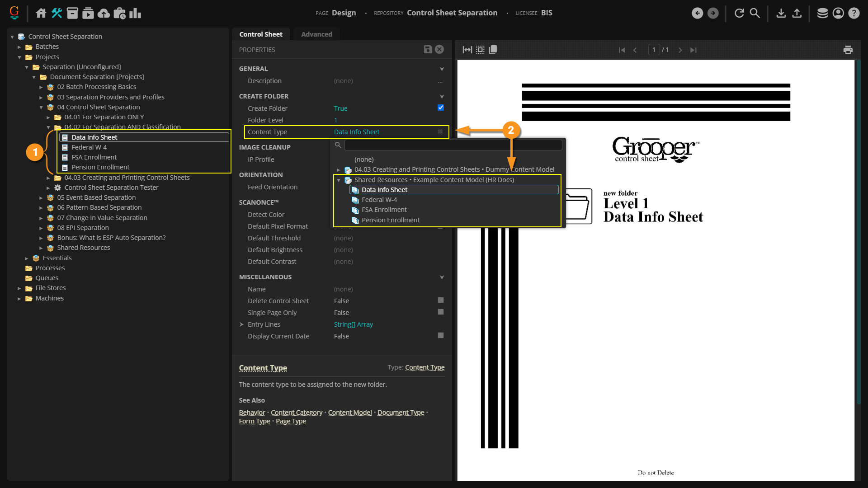Toggle the Single Page Only checkbox
The width and height of the screenshot is (868, 488).
point(441,312)
